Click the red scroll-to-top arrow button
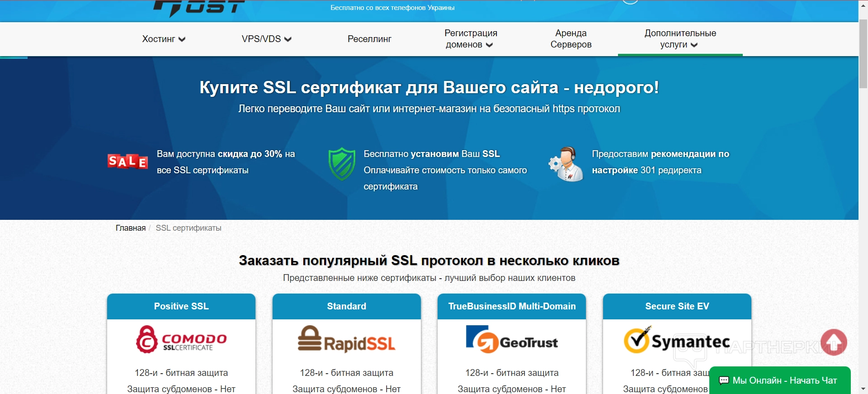This screenshot has height=394, width=868. click(x=834, y=342)
